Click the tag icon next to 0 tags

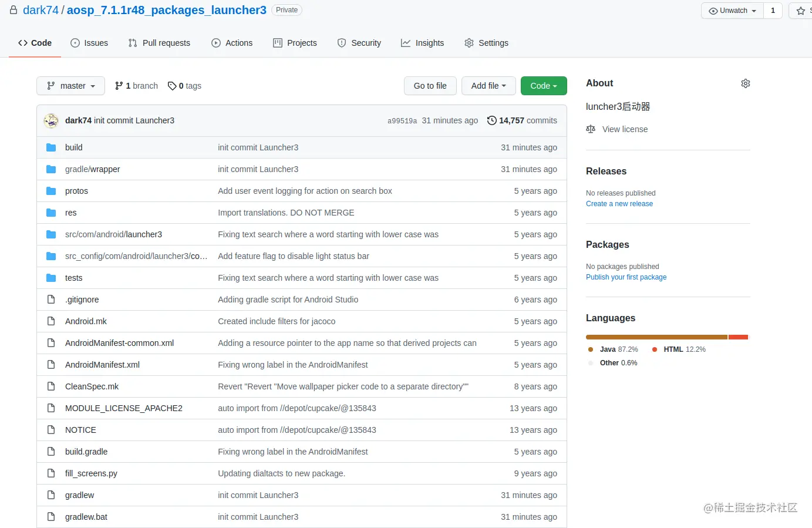tap(172, 86)
